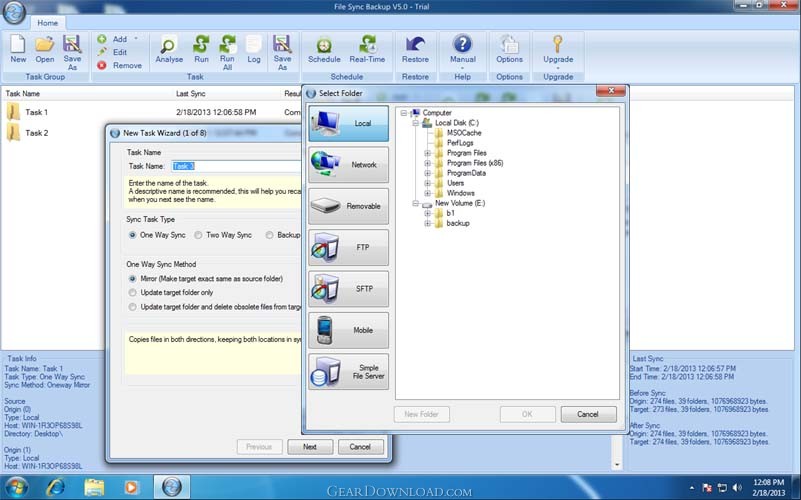
Task: Open the Manual help
Action: [x=463, y=50]
